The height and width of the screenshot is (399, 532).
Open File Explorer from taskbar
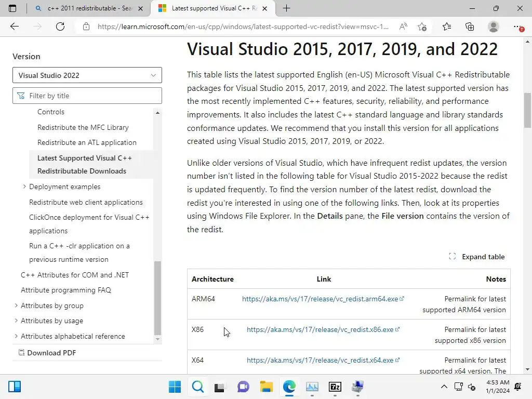click(267, 387)
